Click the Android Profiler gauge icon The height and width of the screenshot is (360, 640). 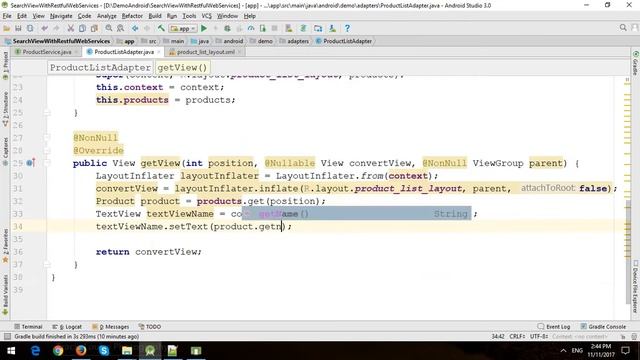click(x=251, y=28)
